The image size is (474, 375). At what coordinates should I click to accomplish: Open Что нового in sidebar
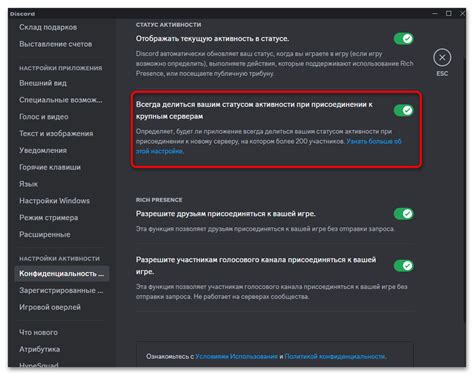(x=38, y=332)
